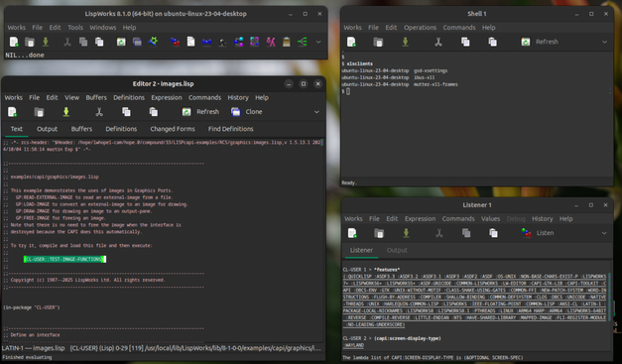Viewport: 622px width, 364px height.
Task: Click Save icon in LispWorks main toolbar
Action: pos(46,42)
